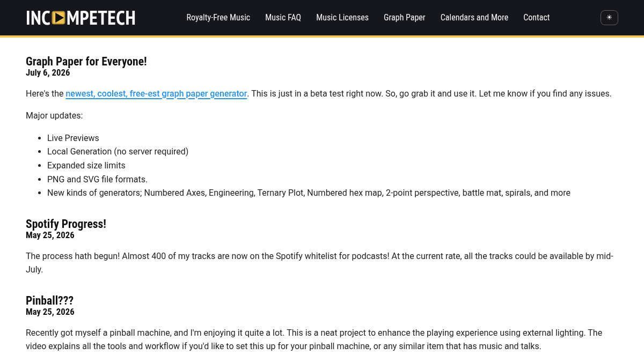
Task: Click PNG and SVG file formats item
Action: tap(97, 179)
